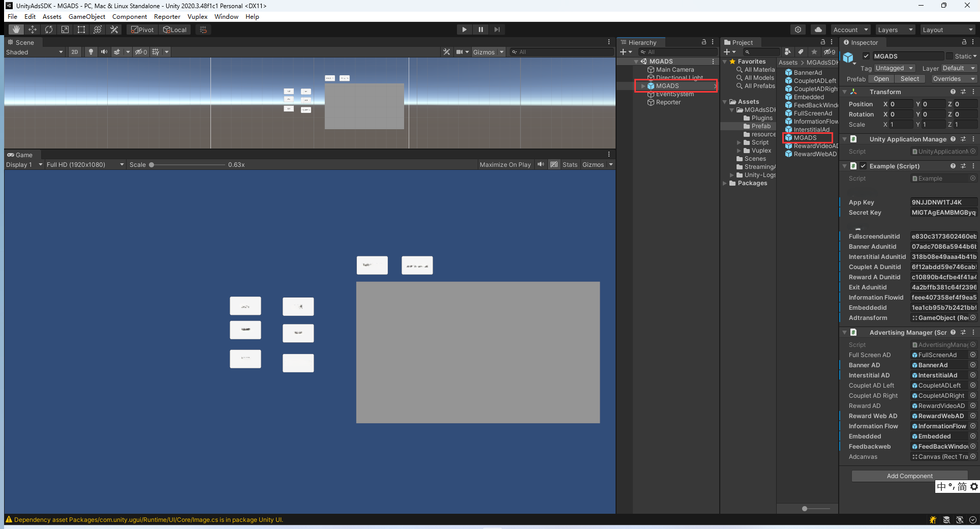Open the cloud services icon

(x=818, y=30)
